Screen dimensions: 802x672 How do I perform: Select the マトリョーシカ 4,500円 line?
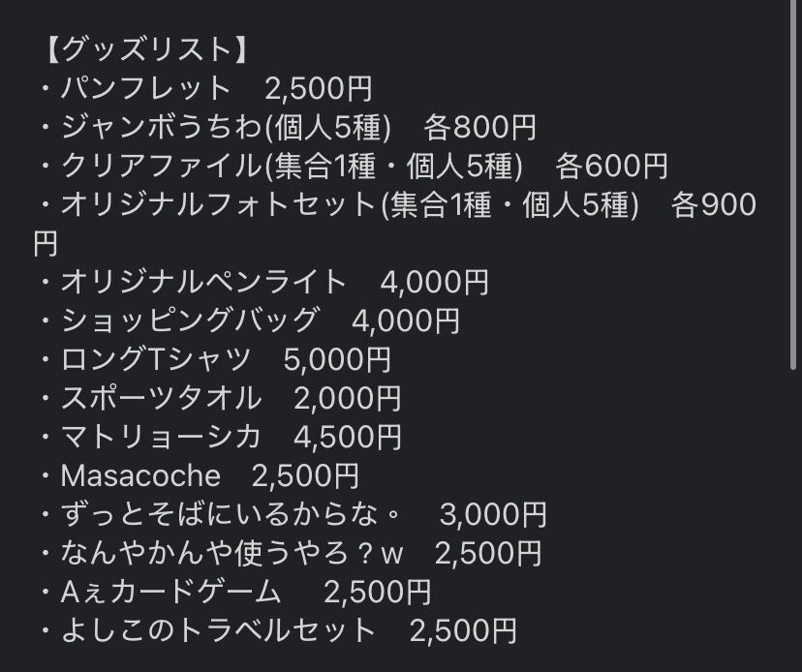pos(220,438)
